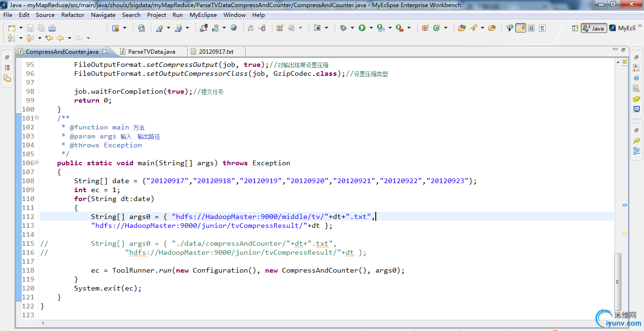Restore the right-side minimized view stack
The width and height of the screenshot is (644, 331).
636,57
